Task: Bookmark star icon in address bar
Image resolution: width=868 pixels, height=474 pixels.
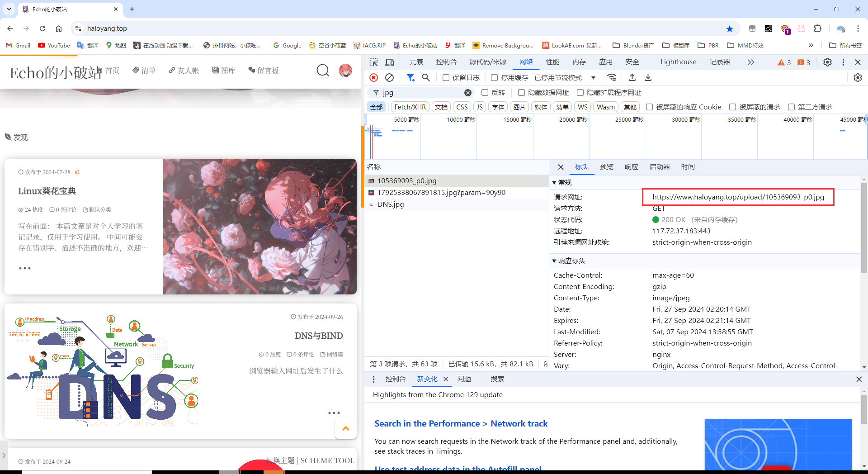Action: coord(729,28)
